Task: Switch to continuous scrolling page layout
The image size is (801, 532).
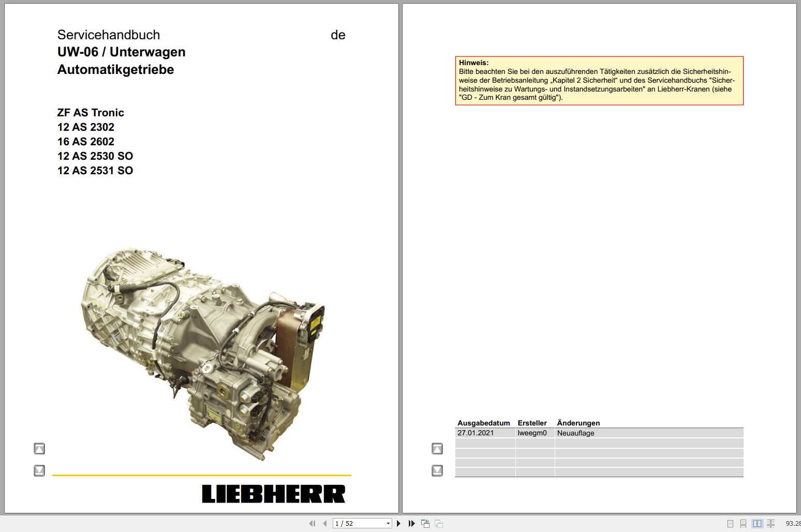Action: 743,524
